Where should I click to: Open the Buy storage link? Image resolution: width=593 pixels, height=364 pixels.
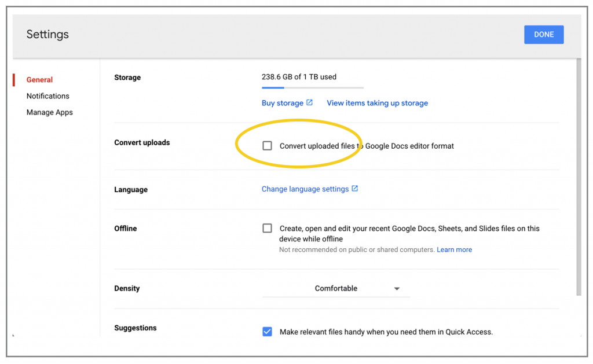click(282, 103)
